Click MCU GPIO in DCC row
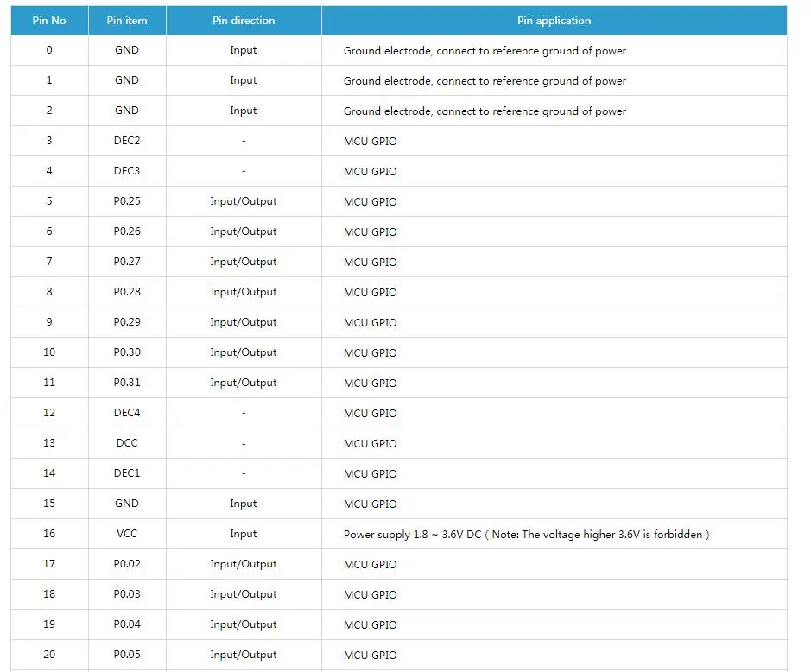811x672 pixels. tap(371, 443)
